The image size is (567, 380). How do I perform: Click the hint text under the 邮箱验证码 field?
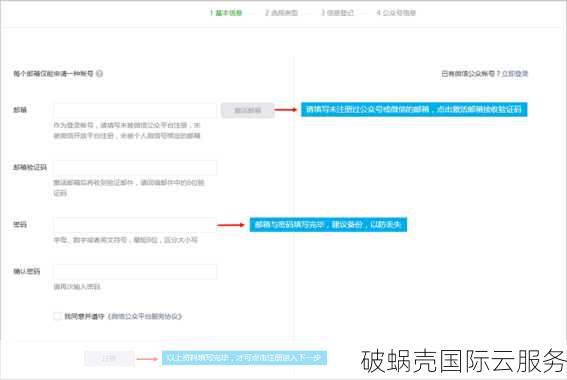point(129,188)
